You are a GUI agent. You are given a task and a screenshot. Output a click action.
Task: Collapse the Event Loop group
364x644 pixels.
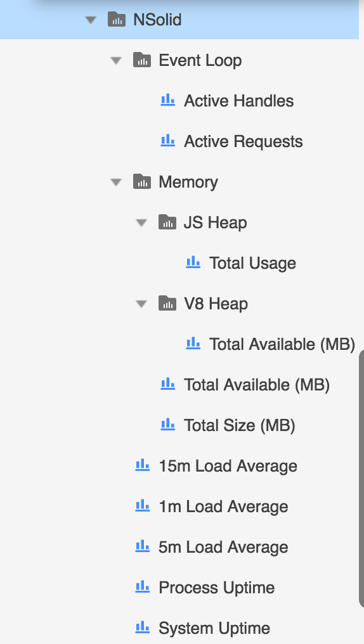pyautogui.click(x=116, y=60)
